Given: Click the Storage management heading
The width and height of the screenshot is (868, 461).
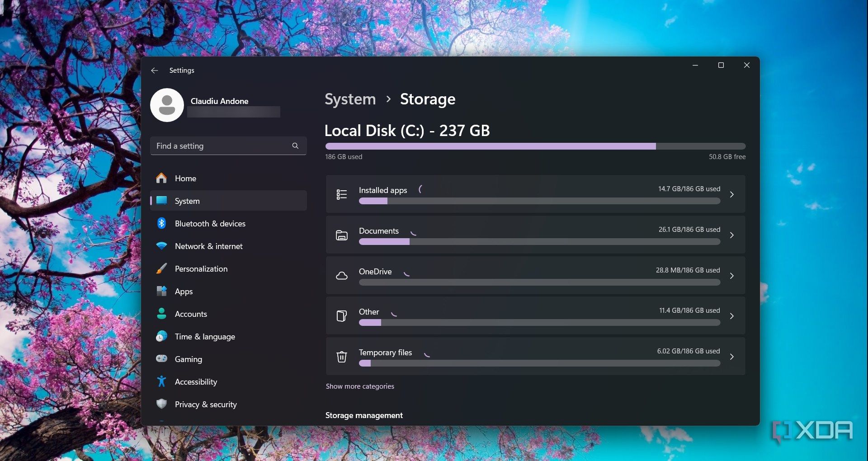Looking at the screenshot, I should (364, 415).
